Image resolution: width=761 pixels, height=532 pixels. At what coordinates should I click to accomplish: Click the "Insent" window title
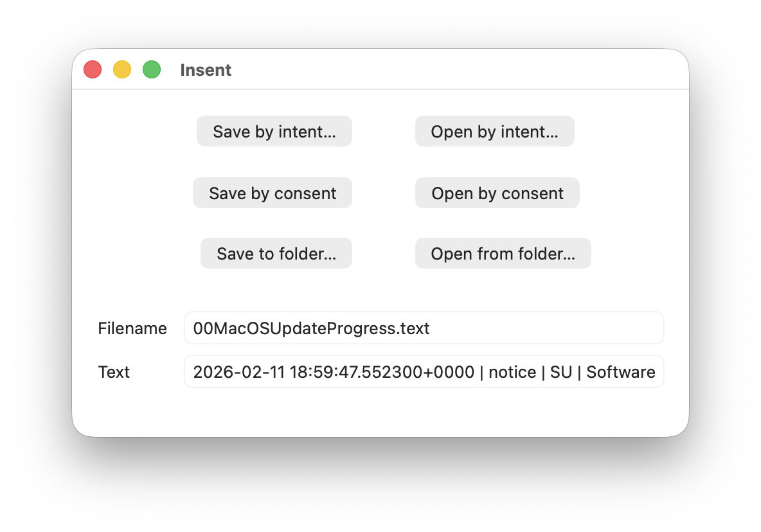point(206,70)
